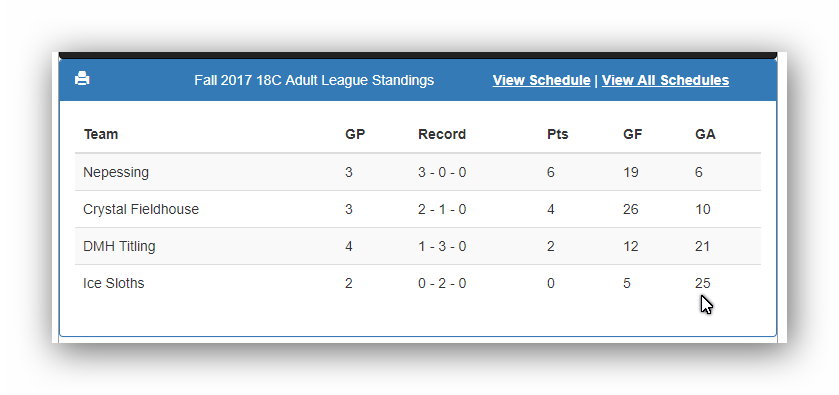Click the printer icon in header
This screenshot has width=839, height=395.
coord(82,79)
